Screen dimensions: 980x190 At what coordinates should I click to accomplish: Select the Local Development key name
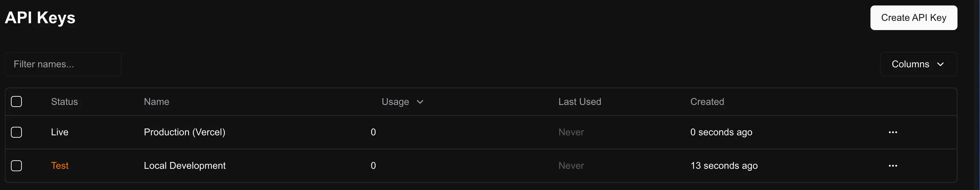pyautogui.click(x=185, y=166)
